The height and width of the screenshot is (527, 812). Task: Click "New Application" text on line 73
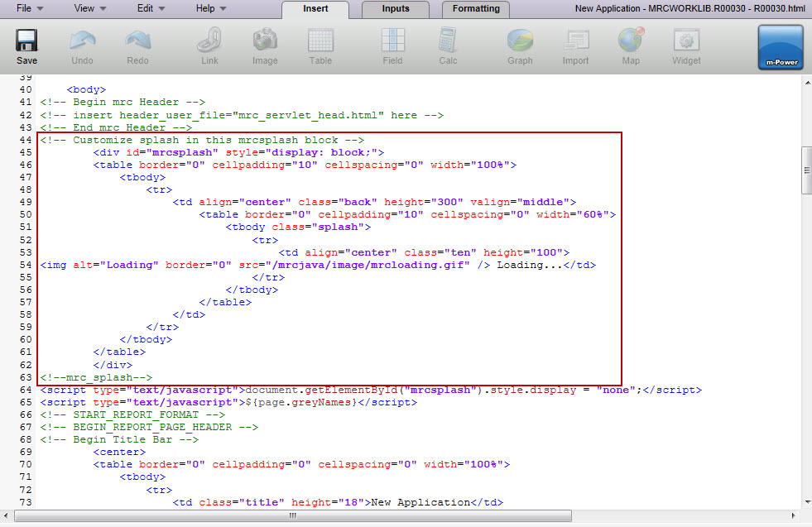click(420, 502)
